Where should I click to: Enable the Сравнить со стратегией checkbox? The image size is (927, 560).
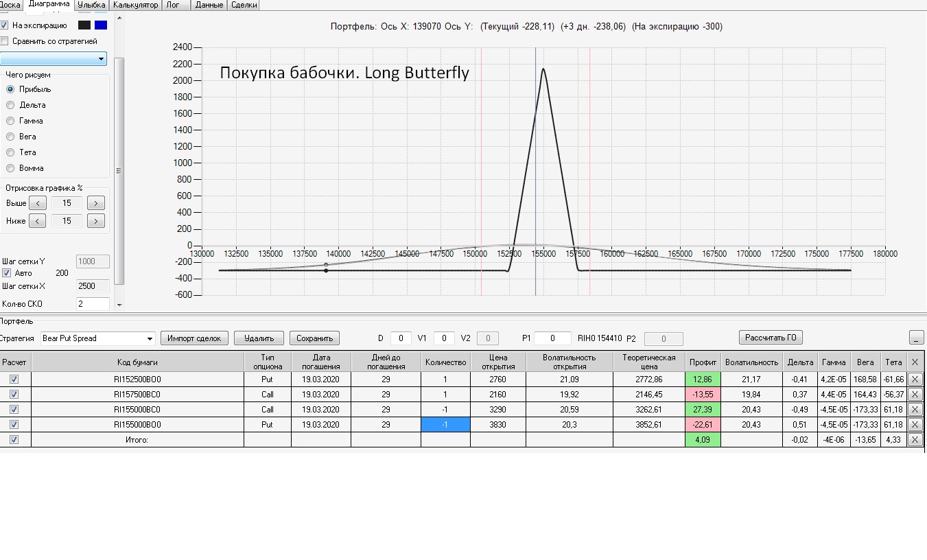pyautogui.click(x=4, y=41)
